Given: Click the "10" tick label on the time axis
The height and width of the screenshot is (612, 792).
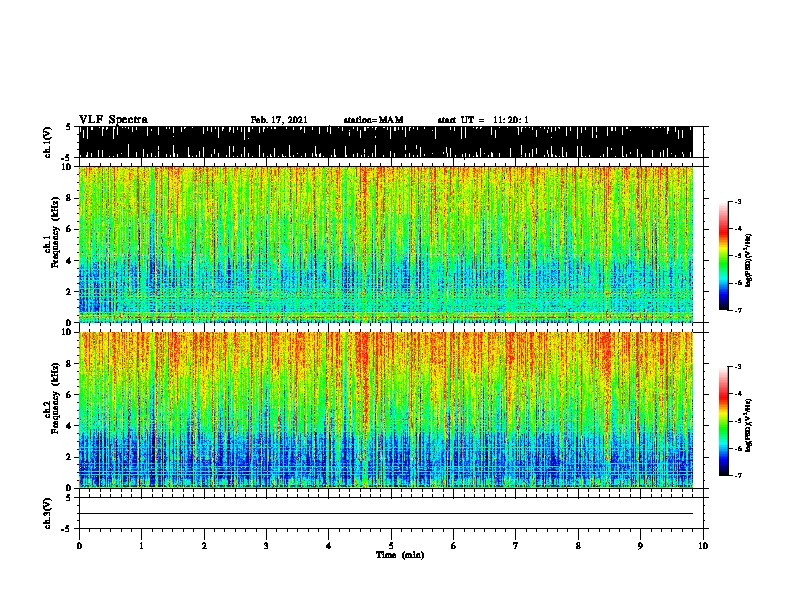Looking at the screenshot, I should point(703,546).
